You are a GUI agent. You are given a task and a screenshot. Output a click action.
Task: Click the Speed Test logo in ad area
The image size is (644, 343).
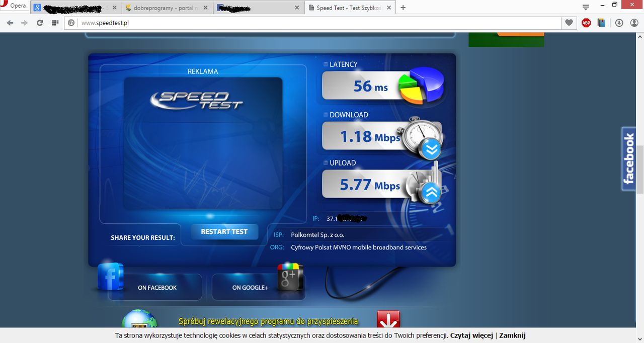(196, 100)
